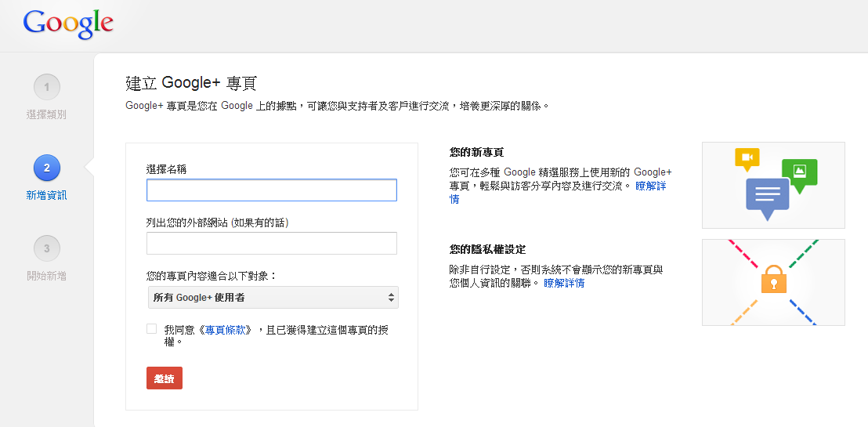Click the blue text chat bubble icon
The image size is (868, 427).
[x=767, y=196]
